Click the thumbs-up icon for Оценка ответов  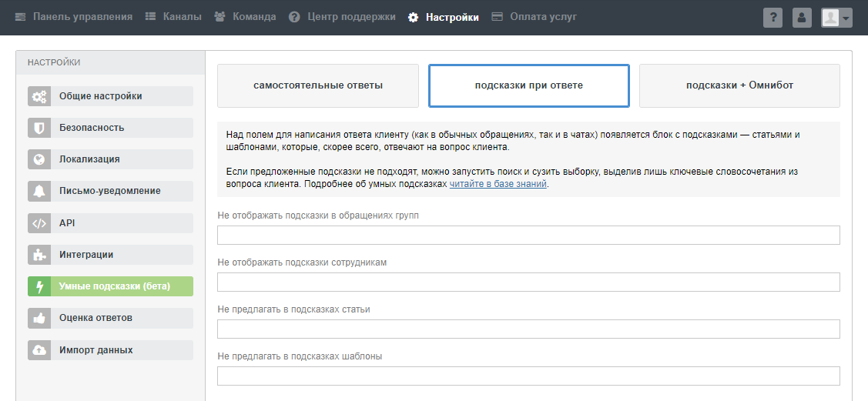pyautogui.click(x=39, y=318)
